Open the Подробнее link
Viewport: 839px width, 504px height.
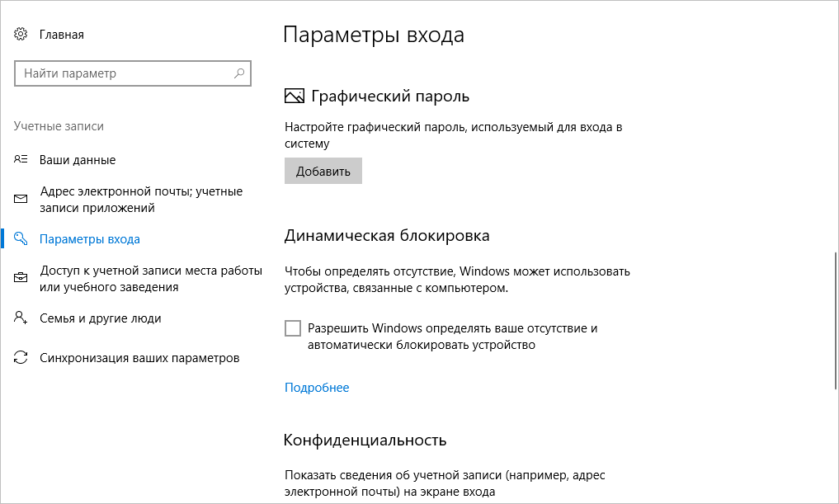coord(317,388)
